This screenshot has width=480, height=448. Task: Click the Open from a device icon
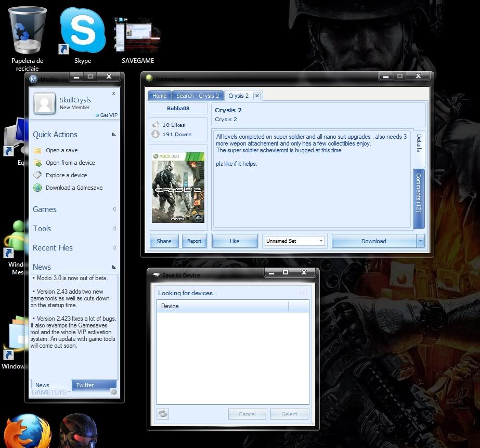tap(37, 163)
